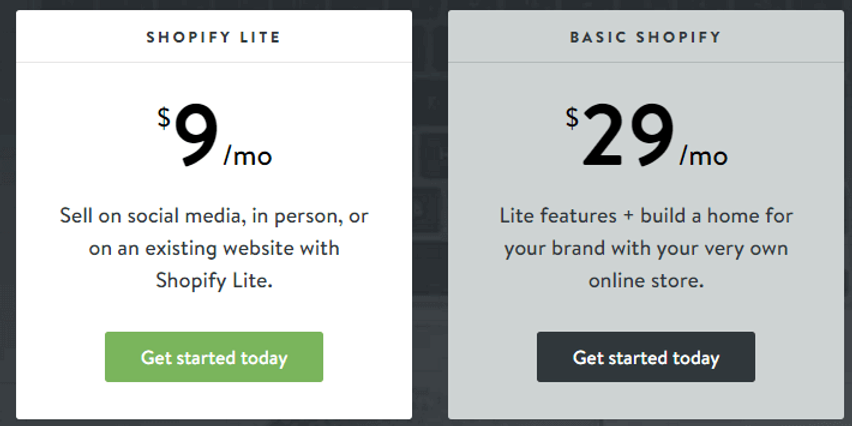This screenshot has width=852, height=426.
Task: Click the "Lite features + build a home for" line
Action: click(646, 216)
